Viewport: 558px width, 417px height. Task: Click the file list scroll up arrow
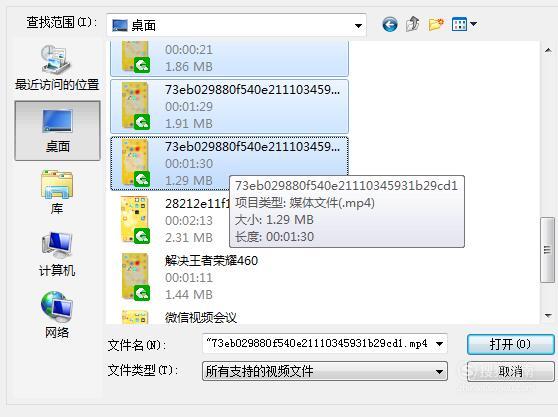tap(548, 51)
